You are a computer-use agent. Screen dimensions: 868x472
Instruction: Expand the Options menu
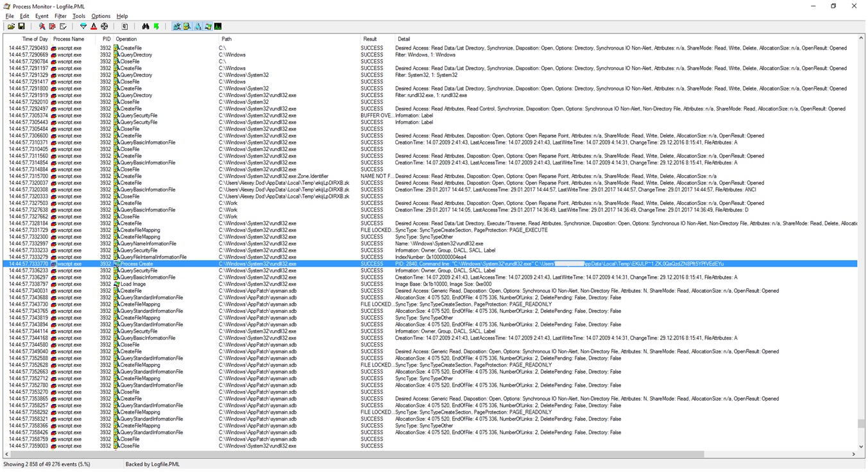[x=100, y=16]
